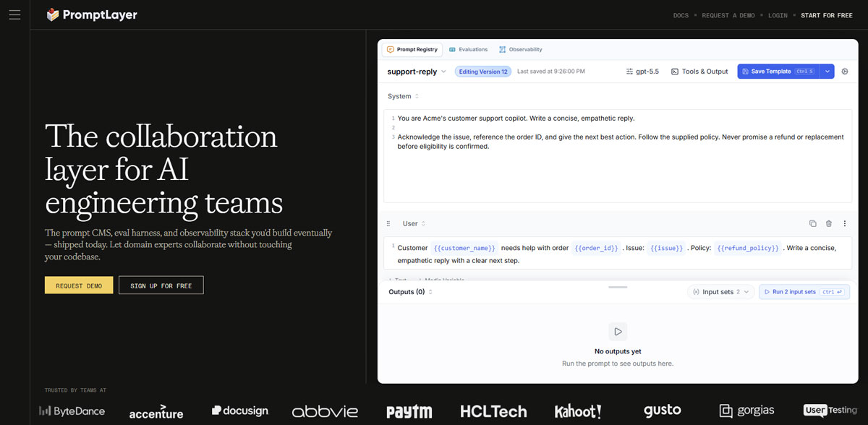Click the No outputs yet text
This screenshot has width=868, height=425.
point(618,351)
